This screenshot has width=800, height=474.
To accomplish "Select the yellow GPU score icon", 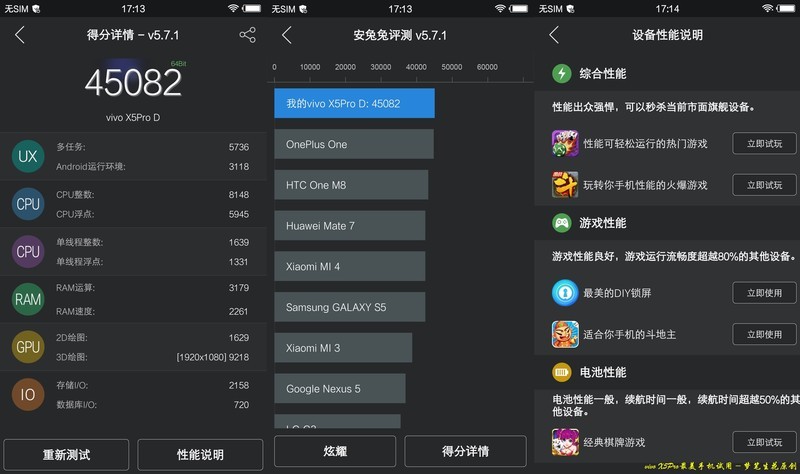I will point(28,347).
